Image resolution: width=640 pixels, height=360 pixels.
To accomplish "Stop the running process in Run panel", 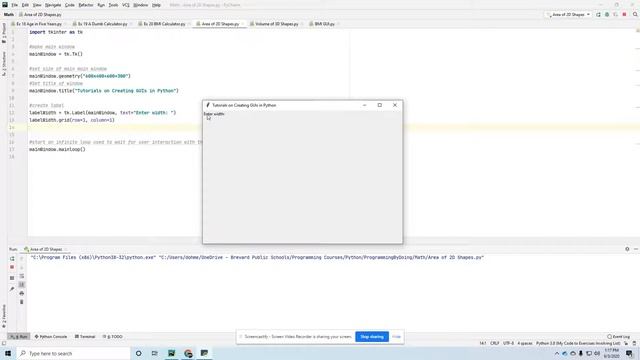I will [x=12, y=267].
